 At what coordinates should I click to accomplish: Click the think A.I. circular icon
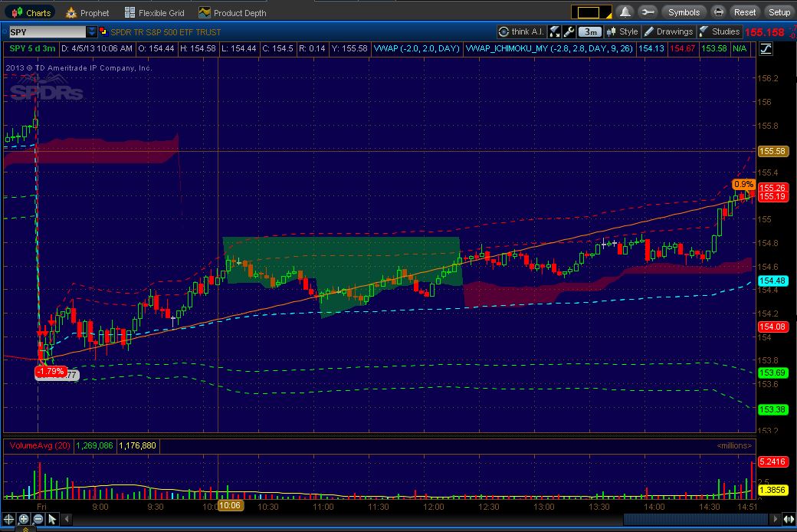tap(503, 32)
